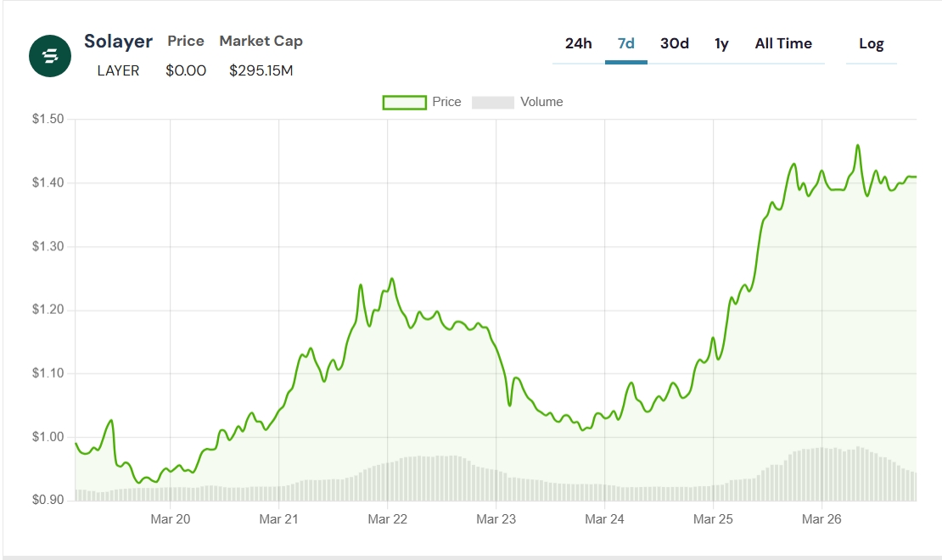Switch chart to 24h range
This screenshot has width=942, height=560.
pyautogui.click(x=579, y=44)
